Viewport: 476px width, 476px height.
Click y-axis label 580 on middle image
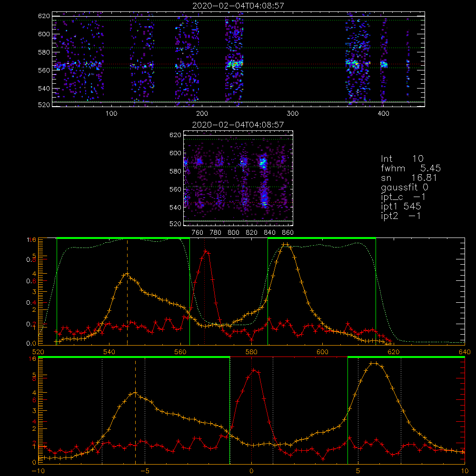(x=175, y=171)
